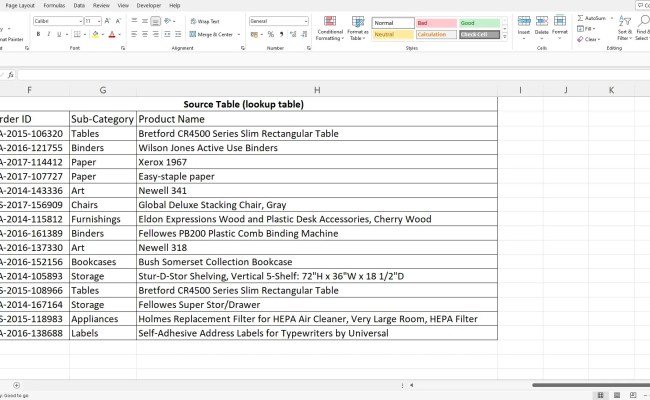Apply the Good cell style
The width and height of the screenshot is (650, 400).
[x=479, y=23]
